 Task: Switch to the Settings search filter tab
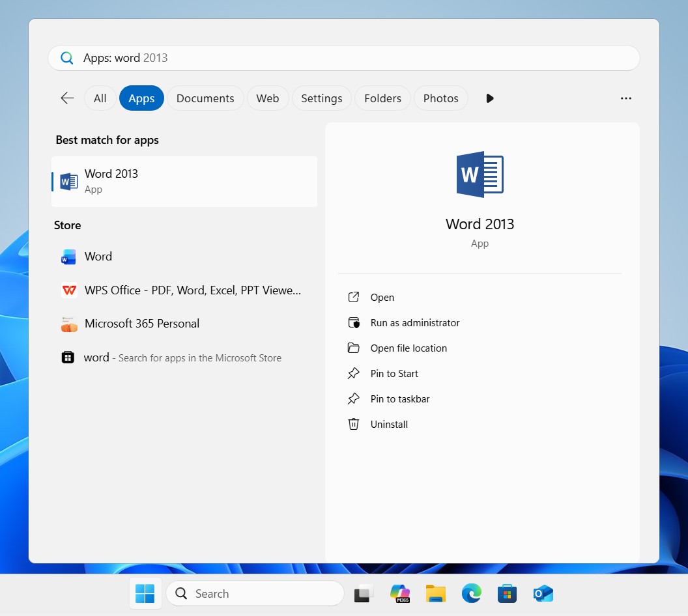click(321, 98)
